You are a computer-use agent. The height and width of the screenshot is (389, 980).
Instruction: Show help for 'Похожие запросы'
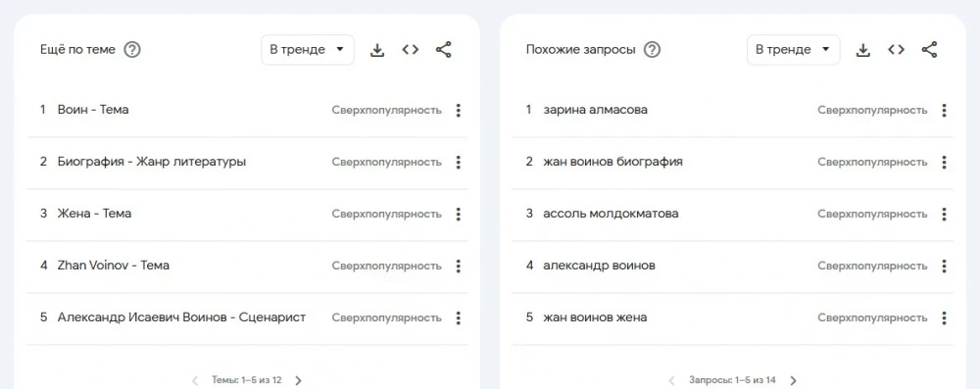(x=652, y=49)
